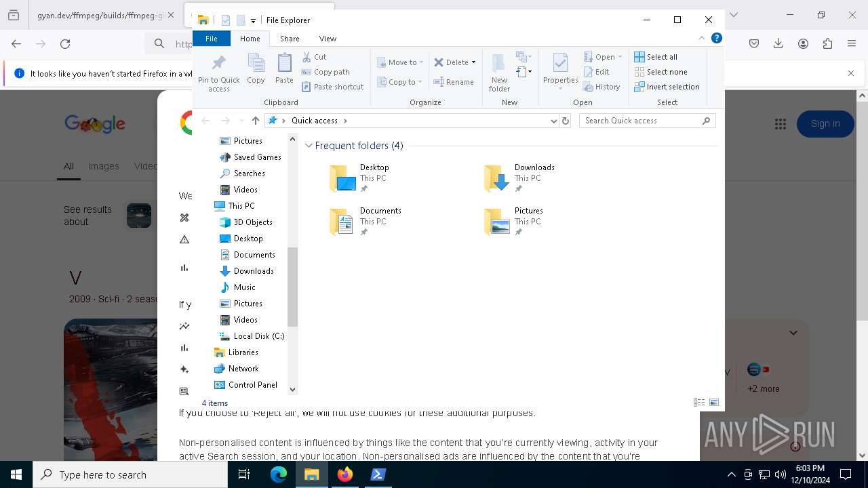Image resolution: width=868 pixels, height=488 pixels.
Task: Open the File menu tab
Action: (212, 39)
